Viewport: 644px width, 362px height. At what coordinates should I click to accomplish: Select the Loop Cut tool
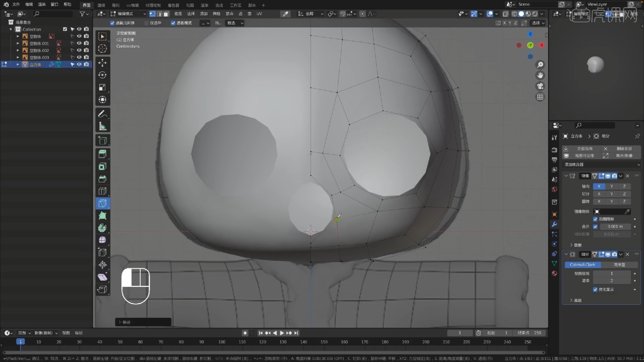click(103, 191)
